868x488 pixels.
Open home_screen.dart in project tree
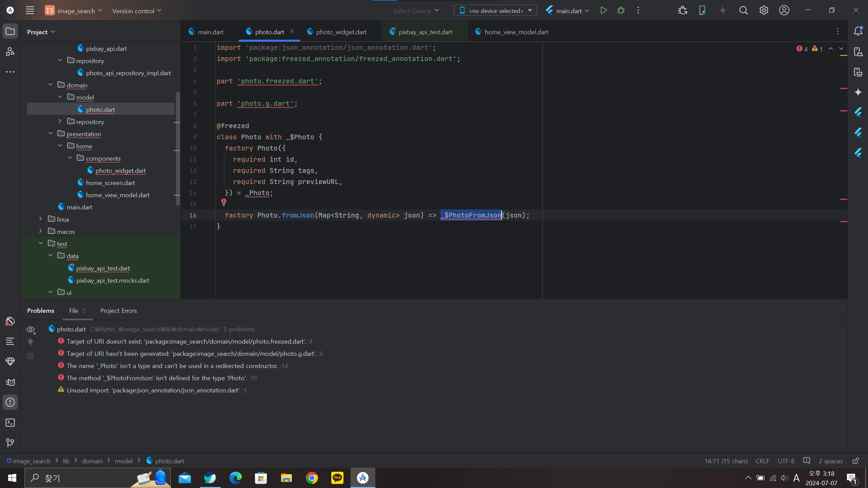point(106,183)
